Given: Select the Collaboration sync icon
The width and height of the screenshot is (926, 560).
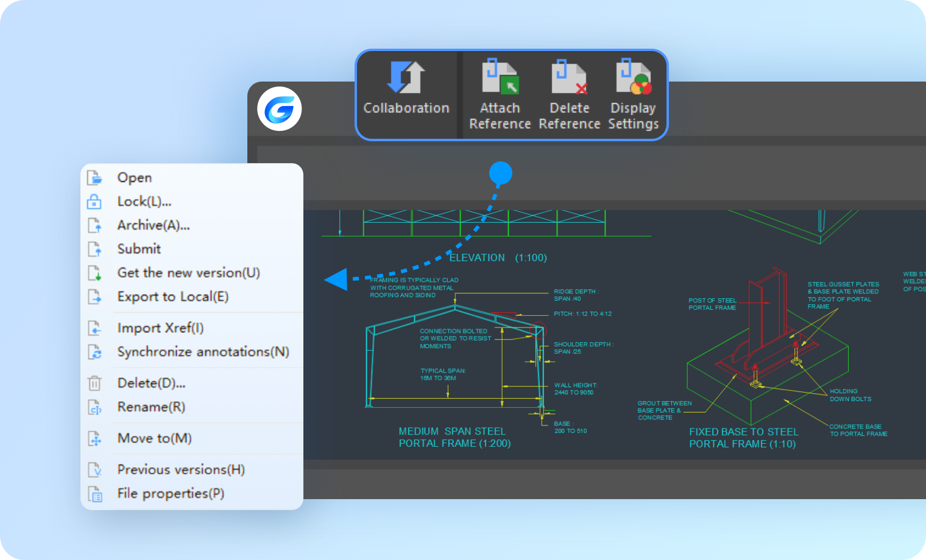Looking at the screenshot, I should click(x=406, y=77).
